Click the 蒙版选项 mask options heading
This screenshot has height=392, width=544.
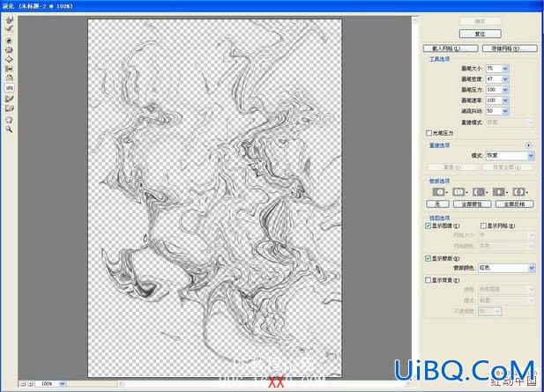point(439,181)
